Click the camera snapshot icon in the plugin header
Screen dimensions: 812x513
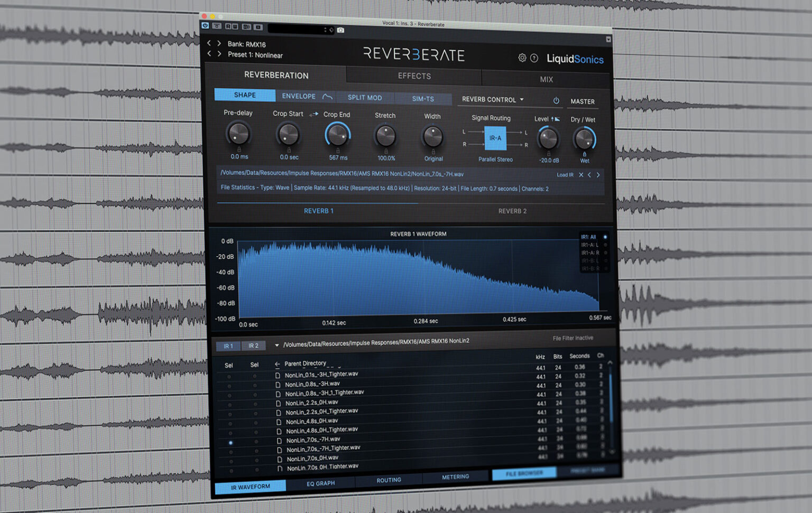click(x=340, y=30)
